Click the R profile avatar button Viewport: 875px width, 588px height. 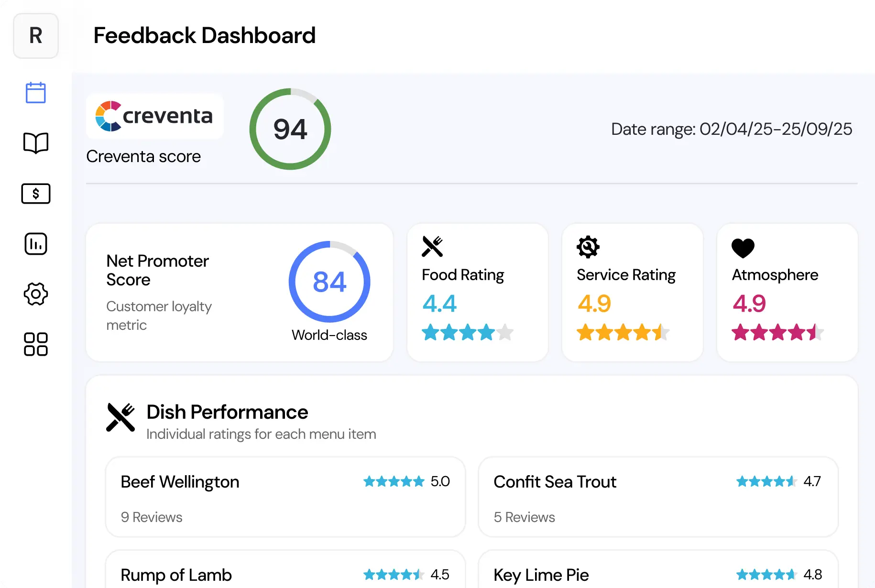36,36
